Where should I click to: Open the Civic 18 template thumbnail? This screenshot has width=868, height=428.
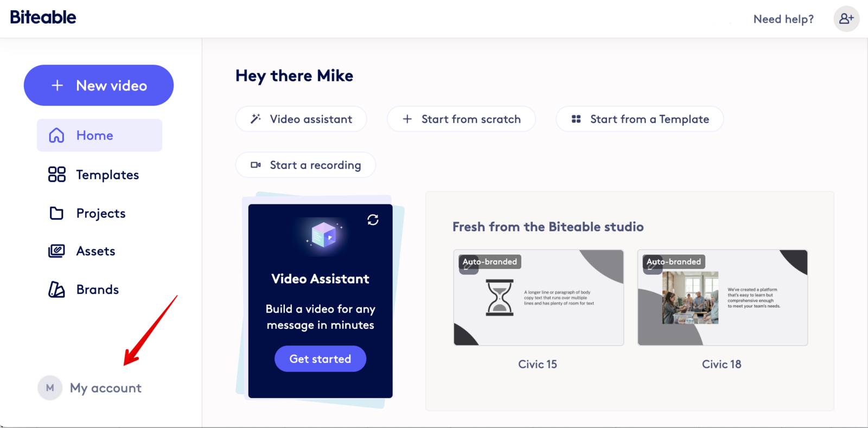pos(723,297)
